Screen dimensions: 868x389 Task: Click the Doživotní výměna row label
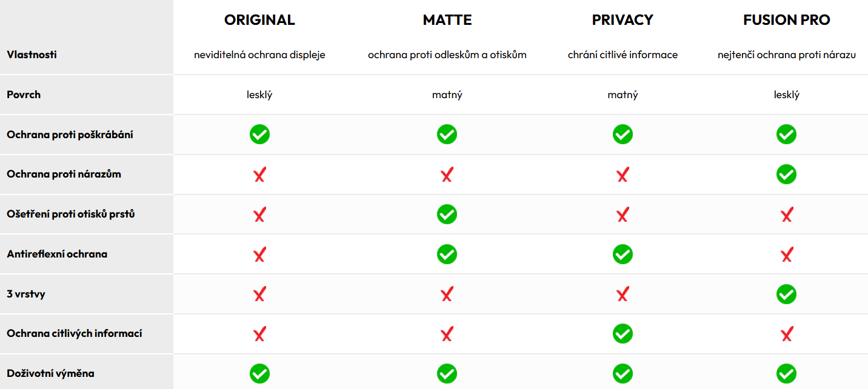(50, 373)
